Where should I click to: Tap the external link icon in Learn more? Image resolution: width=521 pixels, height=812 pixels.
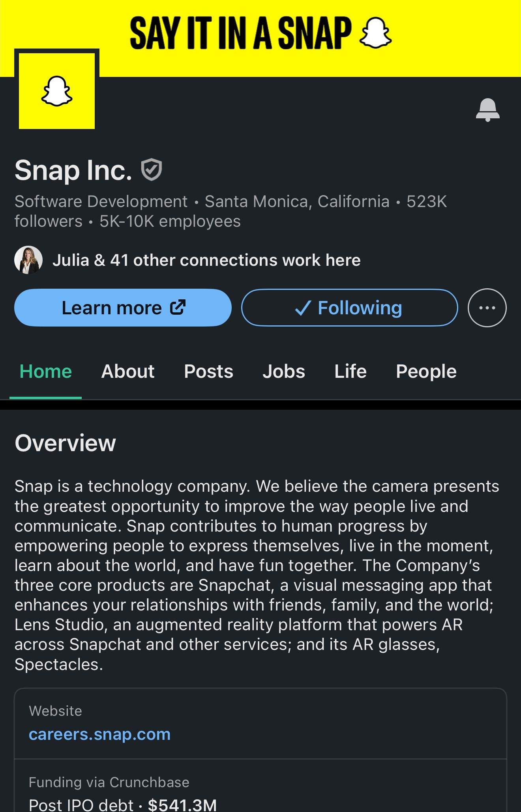178,307
